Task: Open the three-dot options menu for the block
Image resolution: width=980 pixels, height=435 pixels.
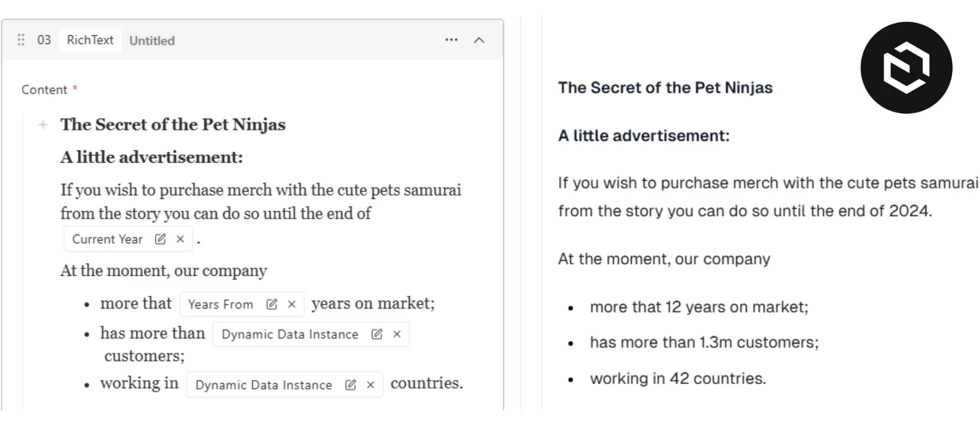Action: click(x=451, y=40)
